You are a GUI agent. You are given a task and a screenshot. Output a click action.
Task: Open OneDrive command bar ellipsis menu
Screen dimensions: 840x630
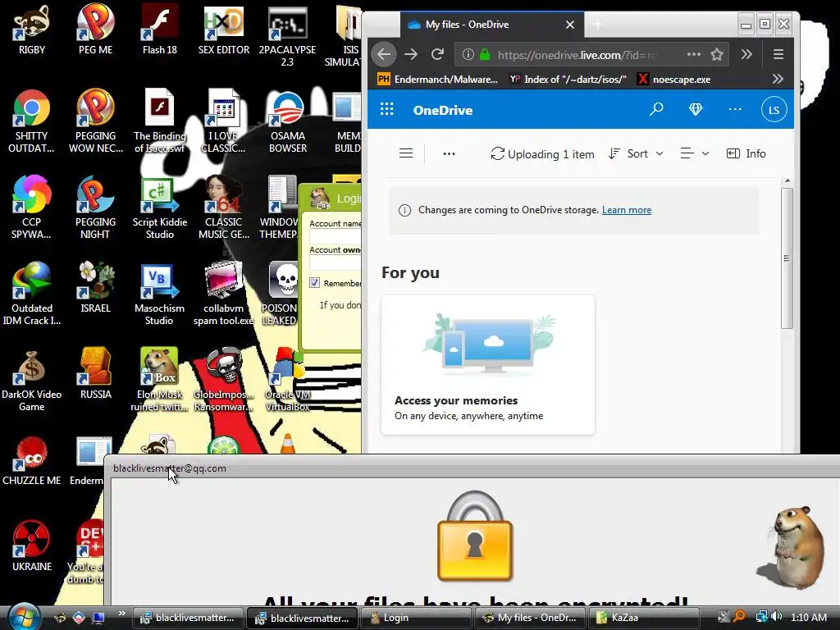449,153
